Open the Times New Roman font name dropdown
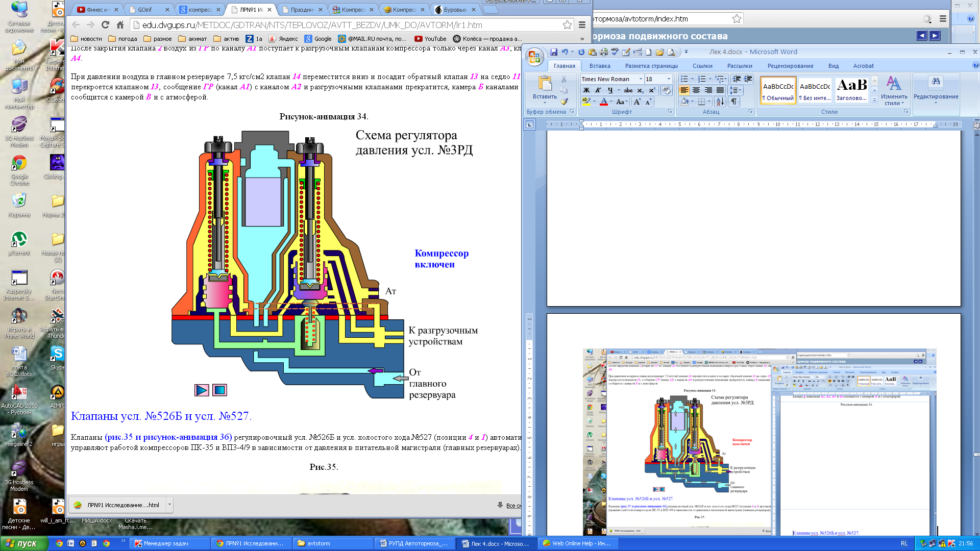980x551 pixels. [641, 79]
